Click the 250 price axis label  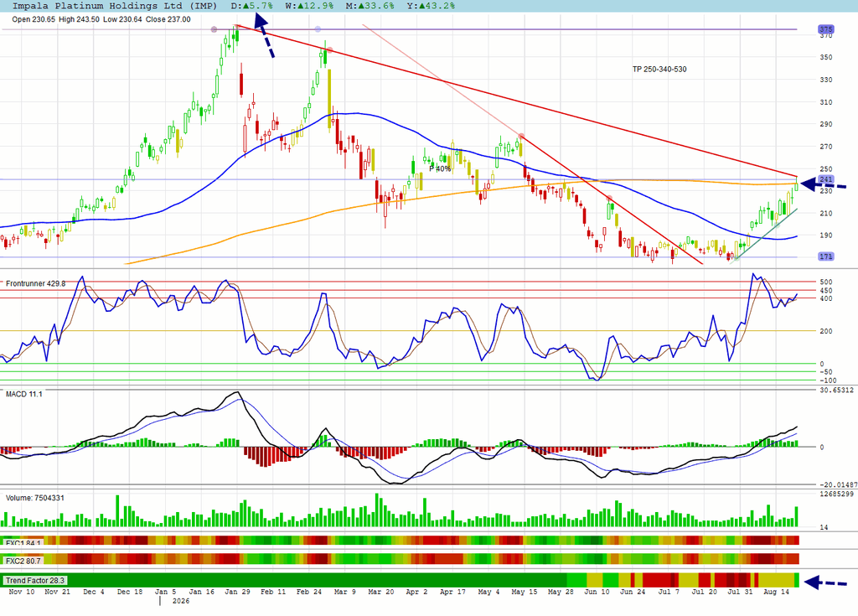pyautogui.click(x=825, y=168)
